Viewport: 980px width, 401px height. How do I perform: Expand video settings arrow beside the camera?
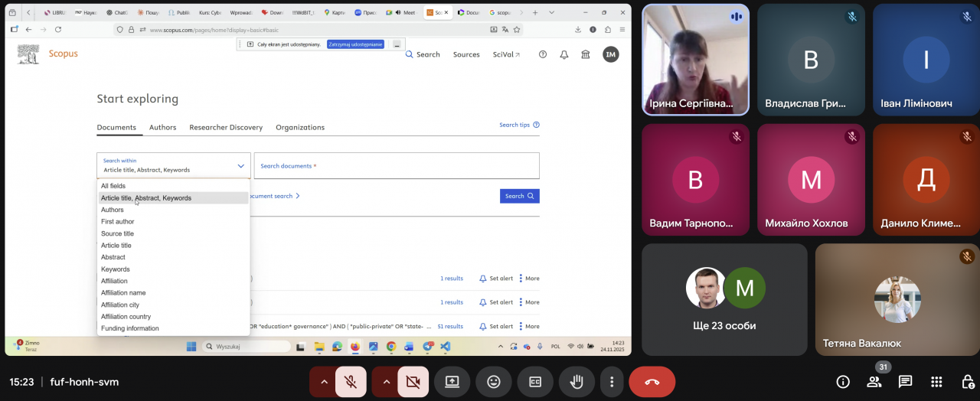pos(387,382)
